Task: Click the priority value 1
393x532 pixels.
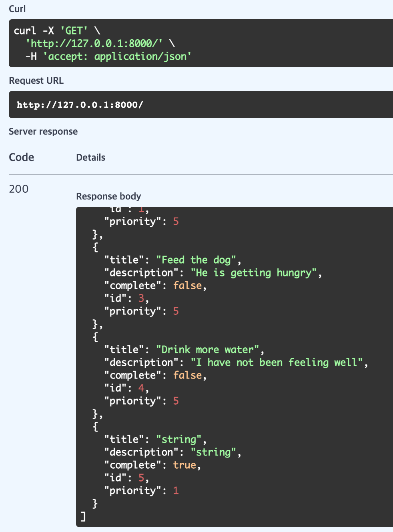Action: click(176, 491)
